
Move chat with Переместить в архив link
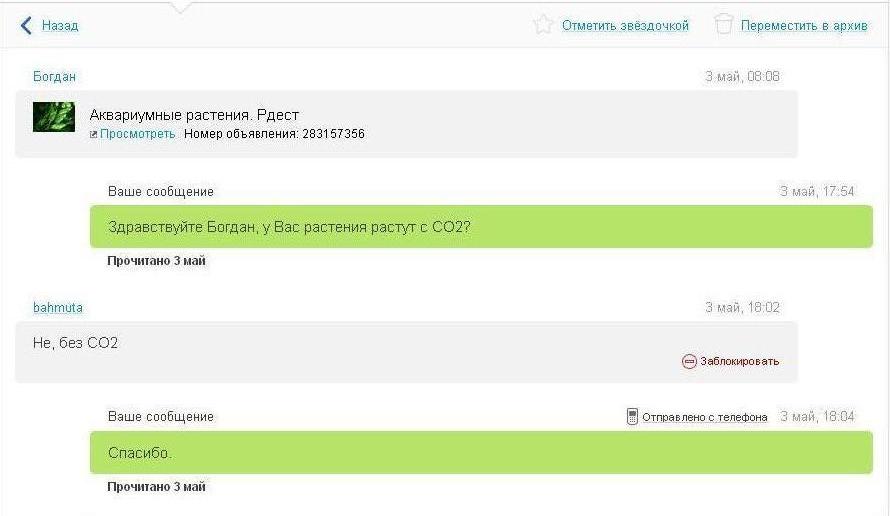(804, 26)
